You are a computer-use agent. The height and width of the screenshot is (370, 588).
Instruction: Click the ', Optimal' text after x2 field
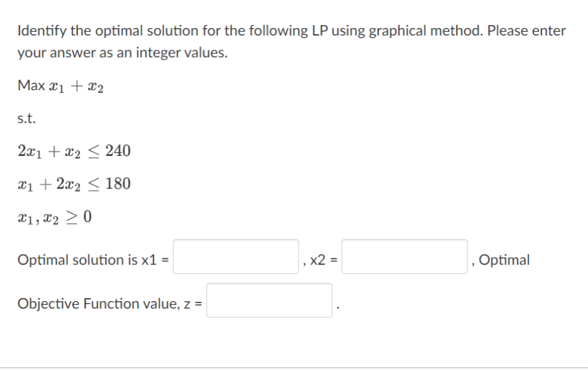pos(500,259)
